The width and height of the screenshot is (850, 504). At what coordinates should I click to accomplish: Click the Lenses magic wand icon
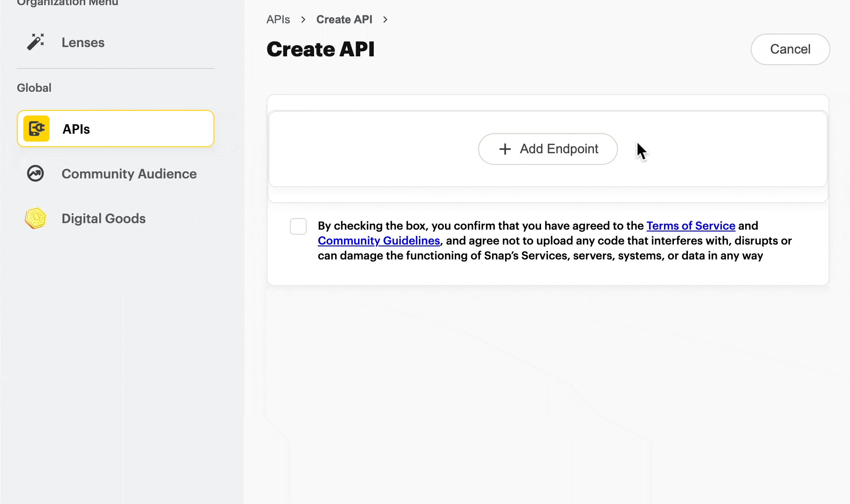coord(35,42)
